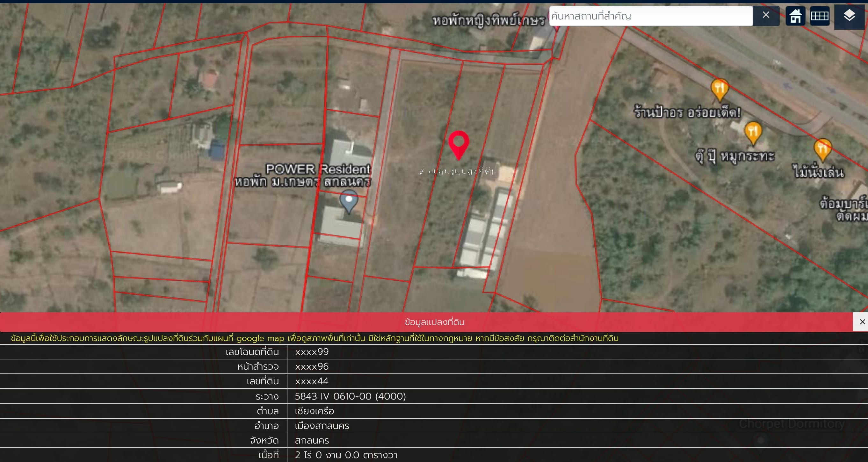This screenshot has height=462, width=868.
Task: Click the ข้อมูลแปลงที่ดิน red header bar
Action: coord(427,322)
